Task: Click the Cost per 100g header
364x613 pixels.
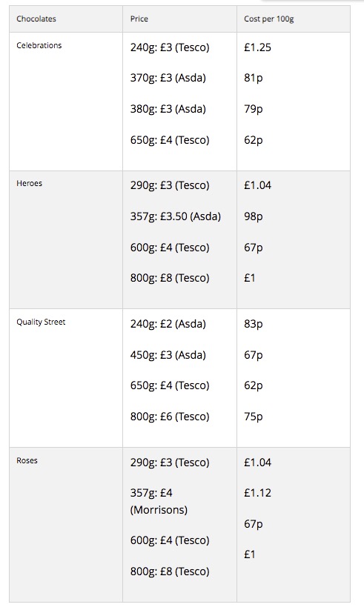Action: point(269,19)
